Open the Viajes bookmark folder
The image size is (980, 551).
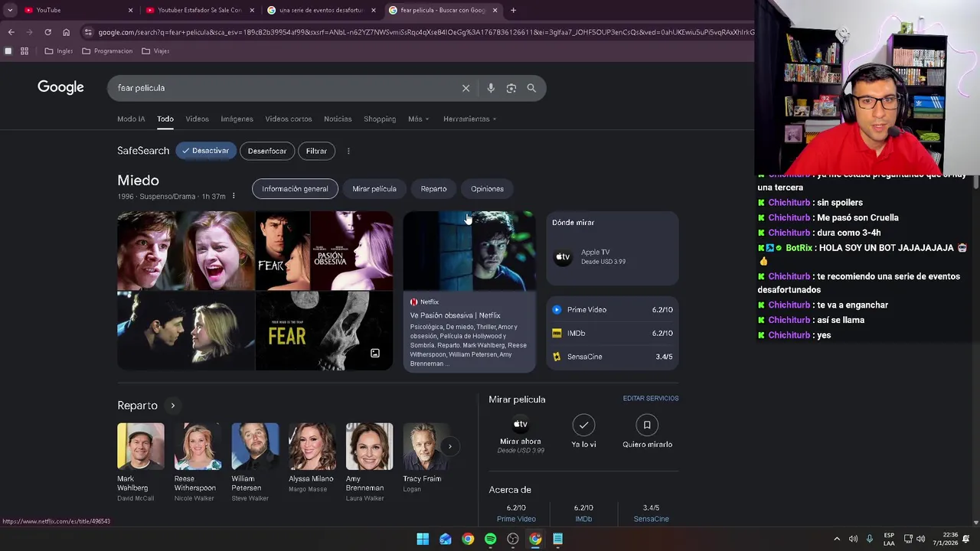[x=155, y=51]
